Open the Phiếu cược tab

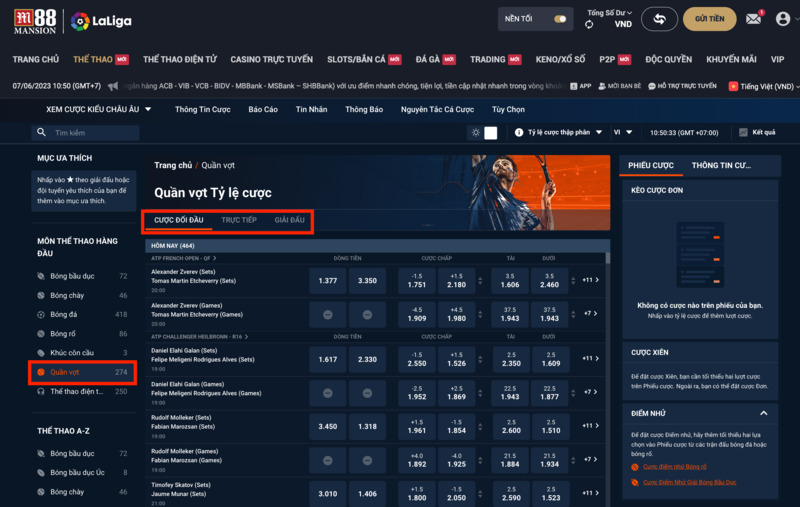[x=651, y=165]
